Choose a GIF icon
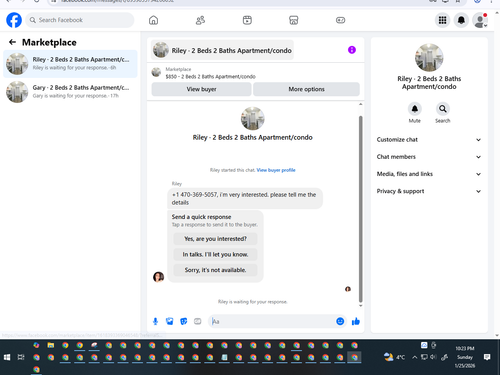The height and width of the screenshot is (375, 500). tap(198, 321)
